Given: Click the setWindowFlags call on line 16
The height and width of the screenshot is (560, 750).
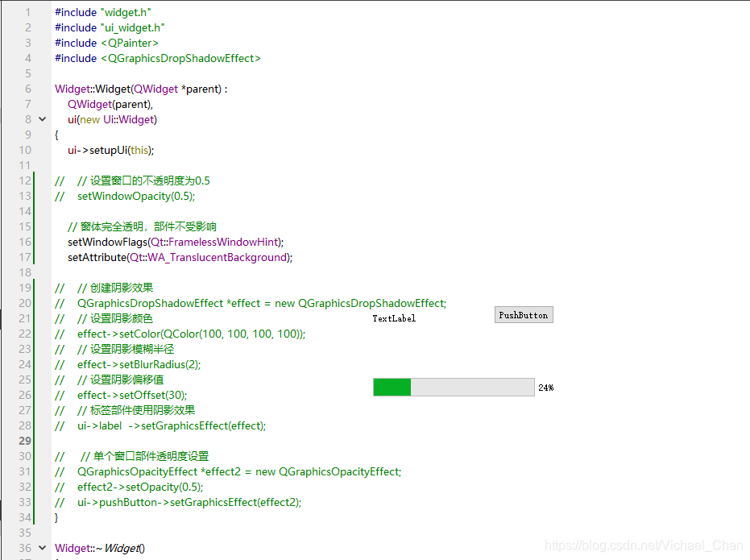Looking at the screenshot, I should pos(176,242).
